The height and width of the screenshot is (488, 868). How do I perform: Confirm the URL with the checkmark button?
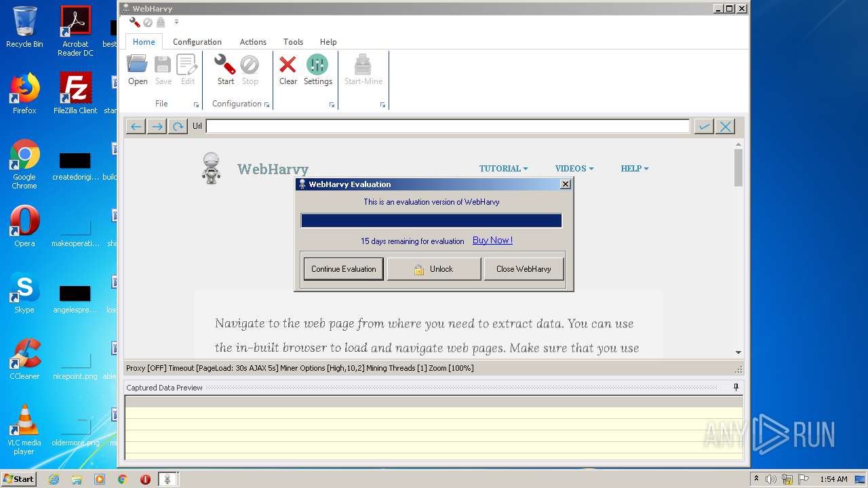coord(704,127)
